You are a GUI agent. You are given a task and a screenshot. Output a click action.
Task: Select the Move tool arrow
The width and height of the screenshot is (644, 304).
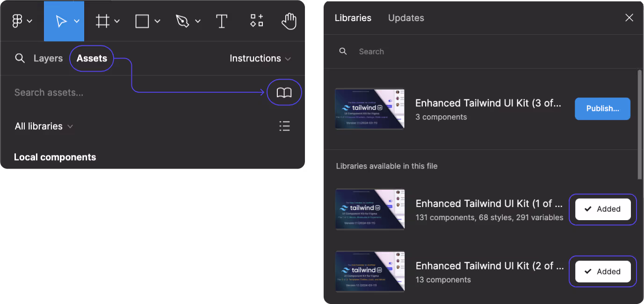pos(61,21)
